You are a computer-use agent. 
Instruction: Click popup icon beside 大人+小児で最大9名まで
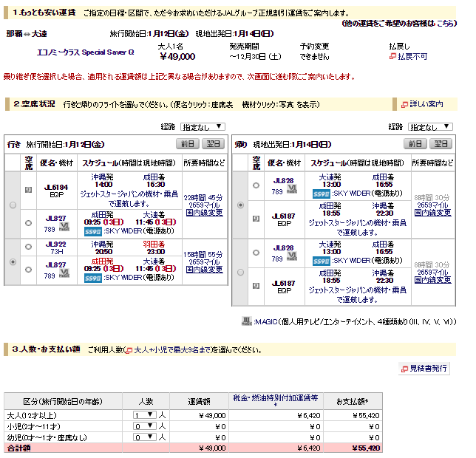tap(129, 350)
